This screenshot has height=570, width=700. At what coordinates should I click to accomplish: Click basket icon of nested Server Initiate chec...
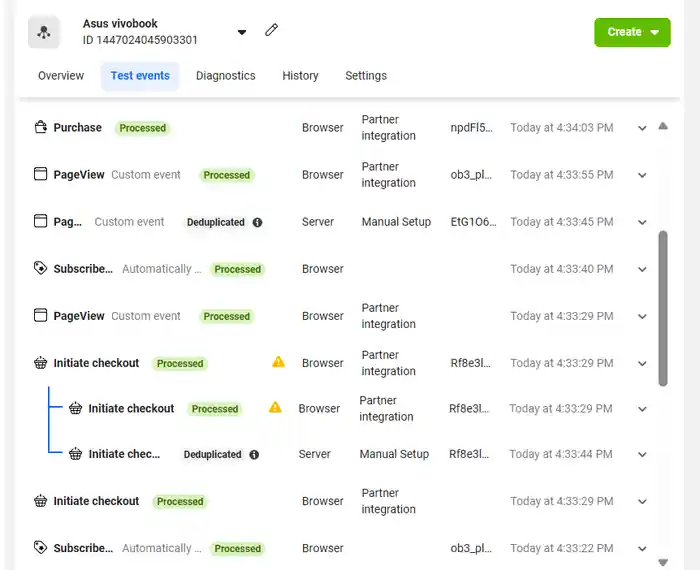[x=75, y=454]
